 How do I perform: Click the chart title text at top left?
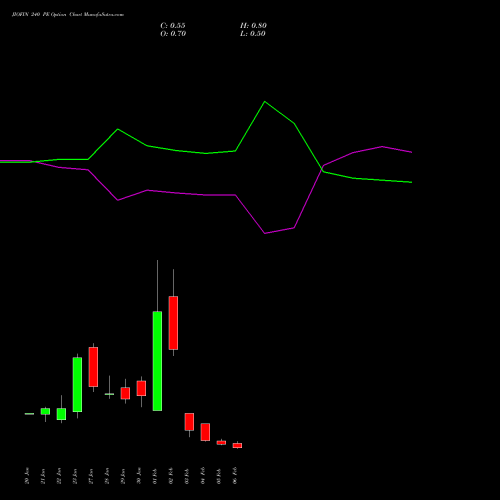tap(68, 15)
